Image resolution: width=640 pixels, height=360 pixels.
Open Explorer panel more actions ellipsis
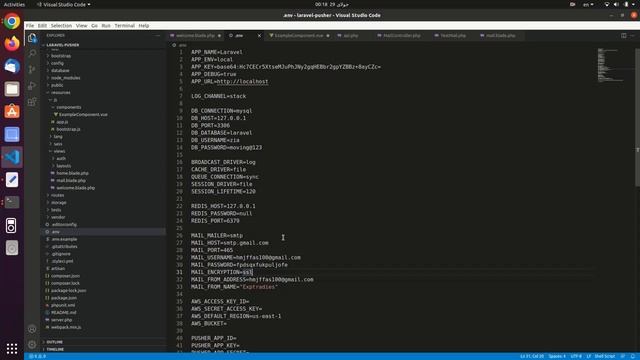click(x=158, y=36)
